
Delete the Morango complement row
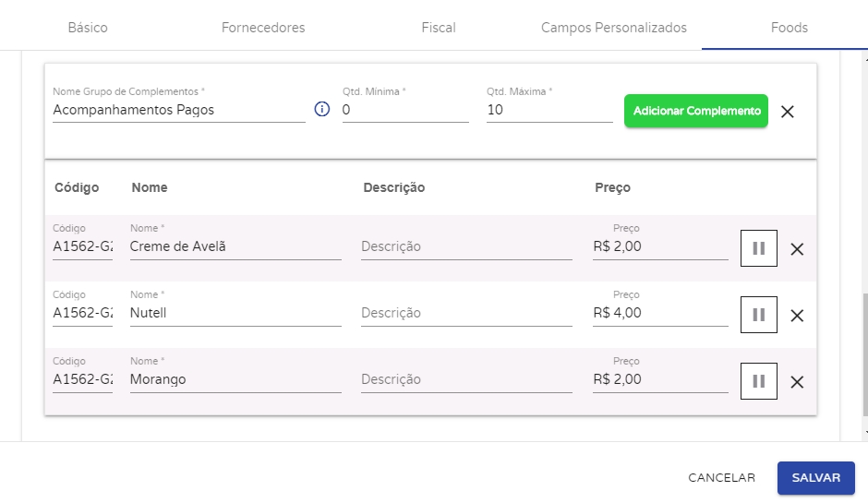(x=798, y=382)
